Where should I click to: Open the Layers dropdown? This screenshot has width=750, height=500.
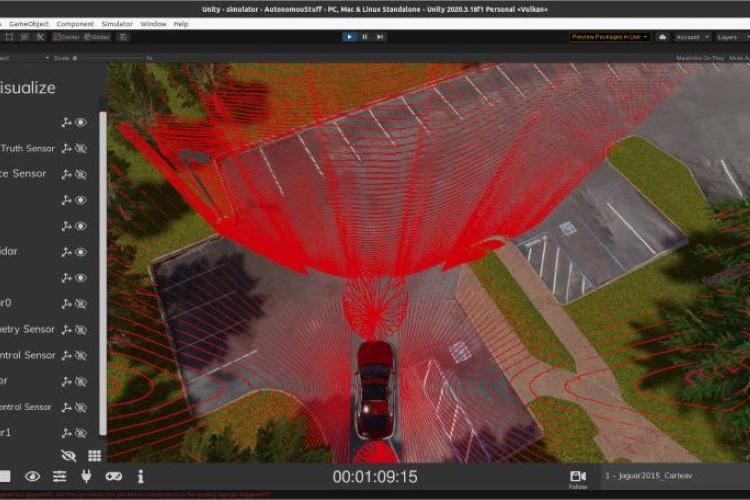730,37
